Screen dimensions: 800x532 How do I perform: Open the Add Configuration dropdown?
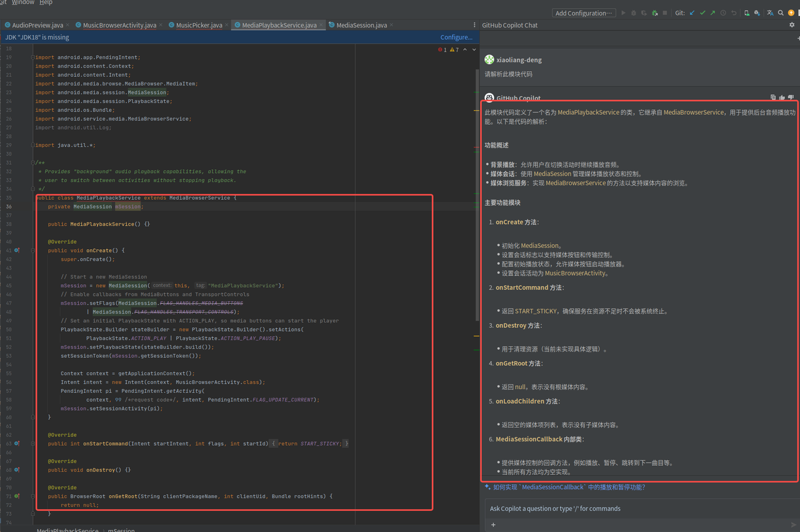(584, 12)
